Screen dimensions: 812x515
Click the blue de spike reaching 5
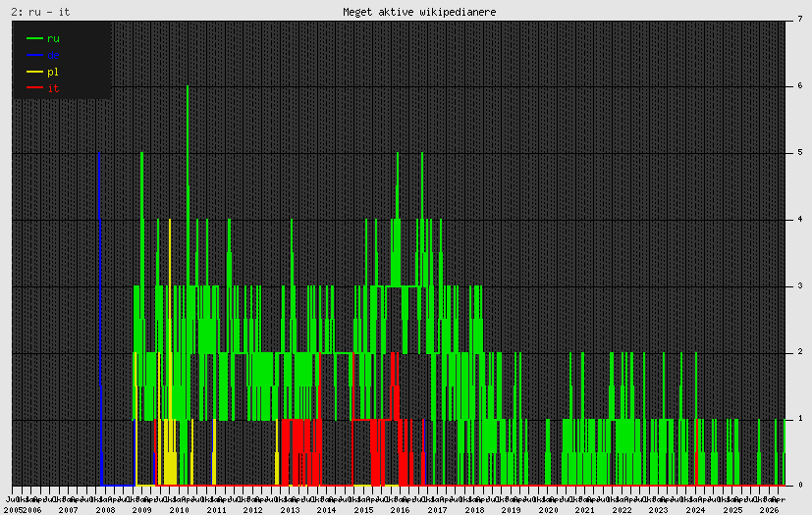coord(99,318)
